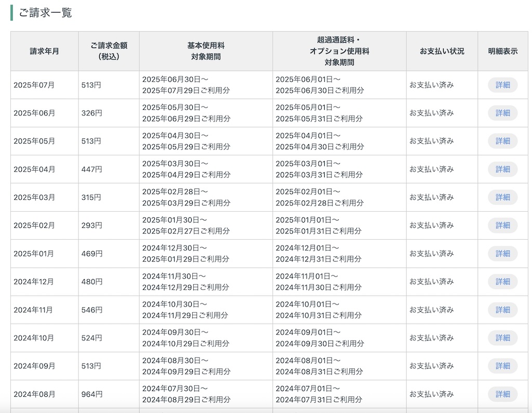Open 詳細 for 2025年05月 bill
Image resolution: width=532 pixels, height=413 pixels.
coord(502,141)
